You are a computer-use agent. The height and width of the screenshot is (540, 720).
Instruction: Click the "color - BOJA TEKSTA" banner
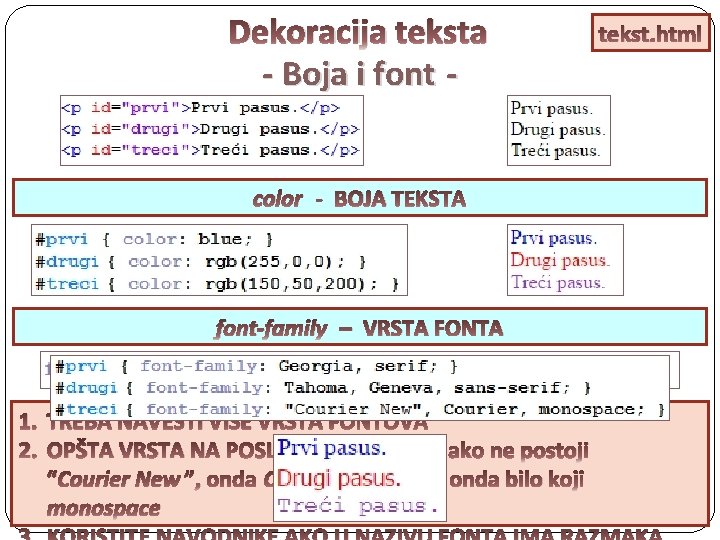click(360, 198)
